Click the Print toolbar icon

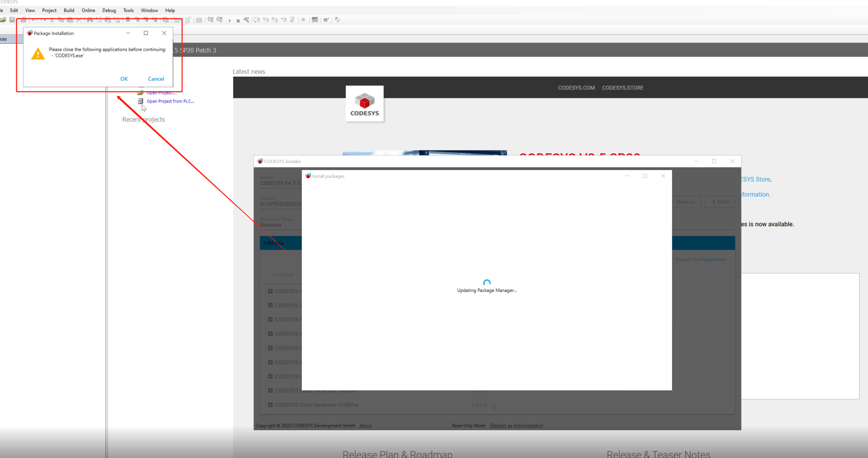point(23,20)
